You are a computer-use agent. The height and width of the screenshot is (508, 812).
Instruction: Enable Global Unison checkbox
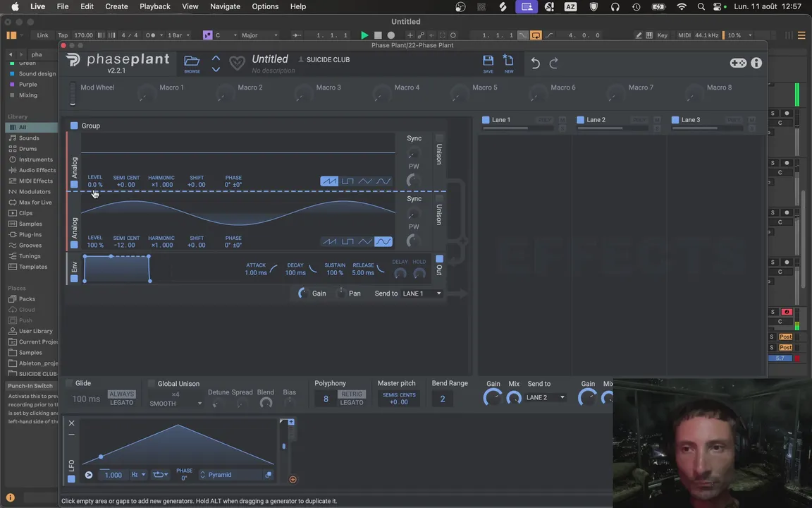(152, 384)
